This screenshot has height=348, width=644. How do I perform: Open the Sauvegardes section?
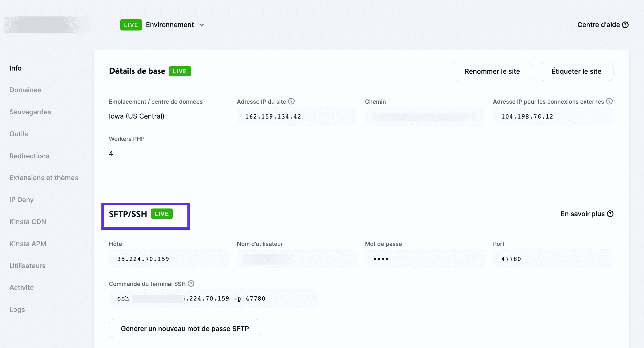(30, 112)
